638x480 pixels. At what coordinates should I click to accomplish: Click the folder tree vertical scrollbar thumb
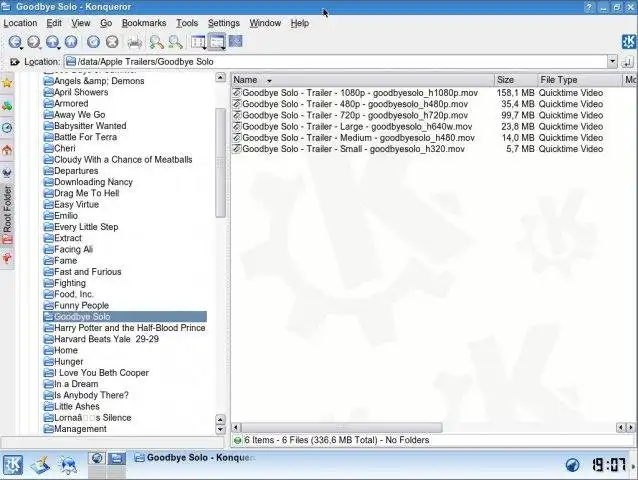[221, 163]
